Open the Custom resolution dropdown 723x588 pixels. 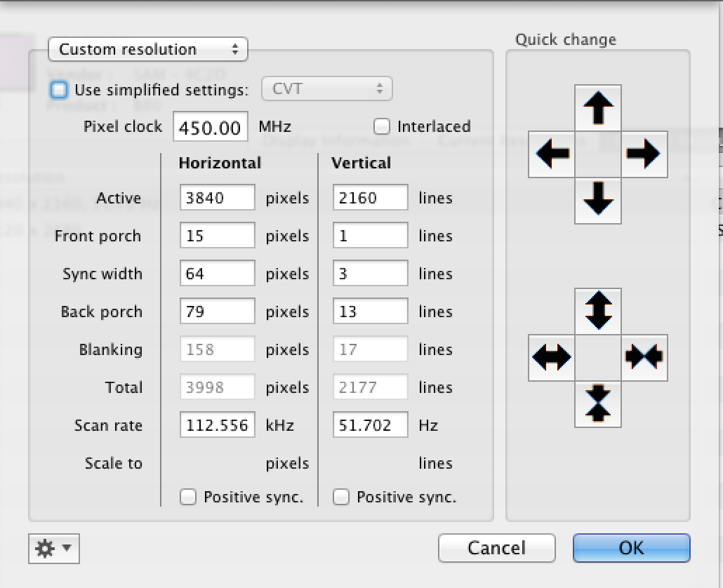[148, 49]
